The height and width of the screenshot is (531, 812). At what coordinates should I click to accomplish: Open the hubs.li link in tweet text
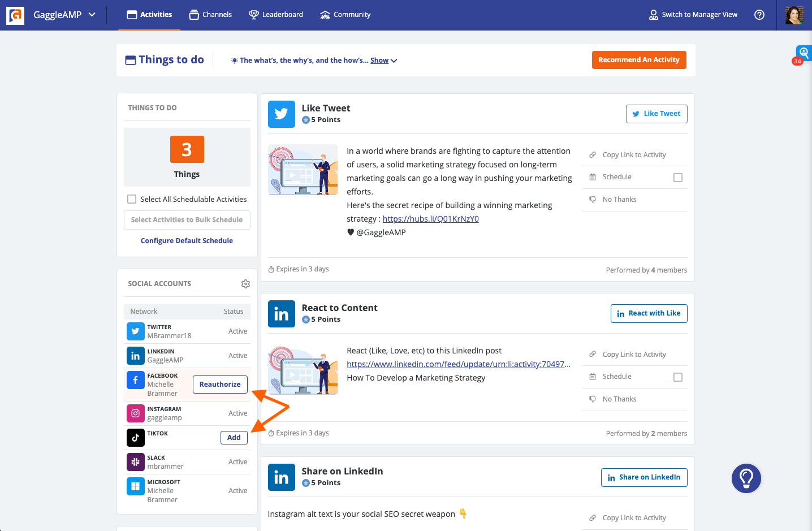tap(431, 219)
